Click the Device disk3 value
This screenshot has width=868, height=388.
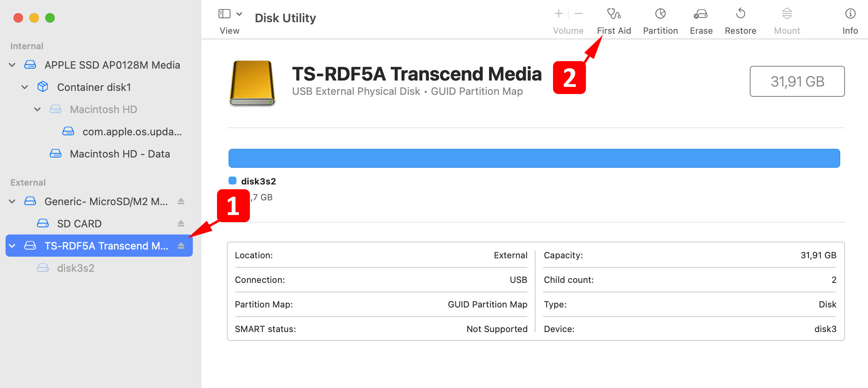(x=825, y=329)
